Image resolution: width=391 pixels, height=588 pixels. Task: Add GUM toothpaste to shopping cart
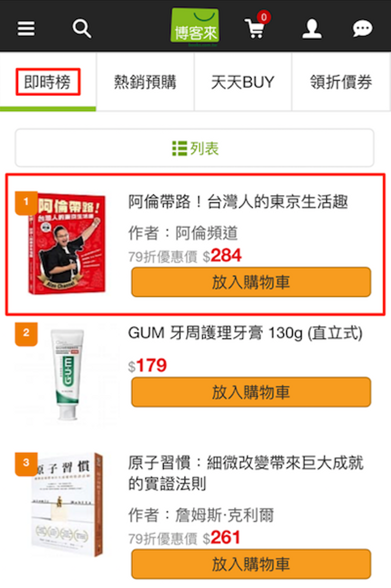pyautogui.click(x=251, y=392)
